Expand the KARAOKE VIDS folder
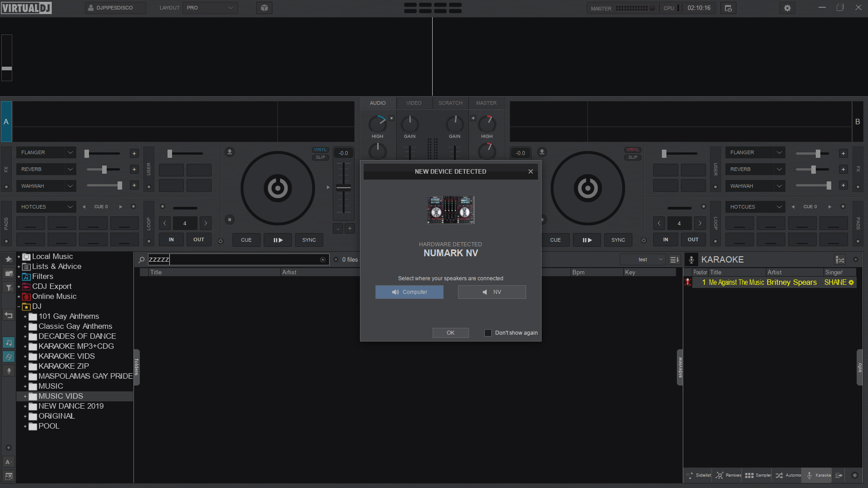868x488 pixels. click(25, 356)
